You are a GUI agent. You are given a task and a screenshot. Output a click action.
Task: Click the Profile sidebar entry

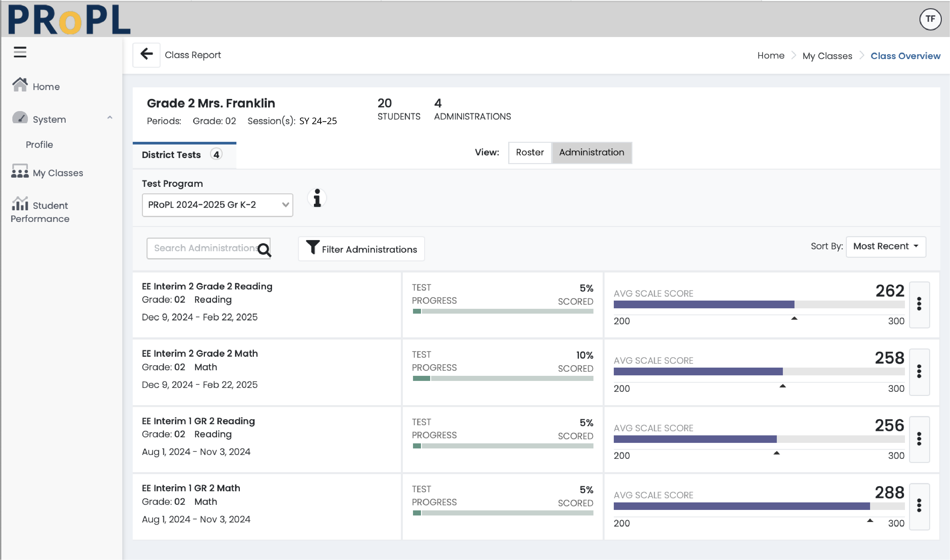pyautogui.click(x=39, y=144)
